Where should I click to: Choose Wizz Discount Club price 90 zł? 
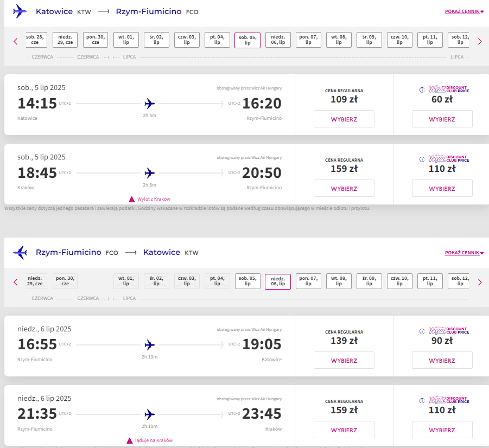442,360
